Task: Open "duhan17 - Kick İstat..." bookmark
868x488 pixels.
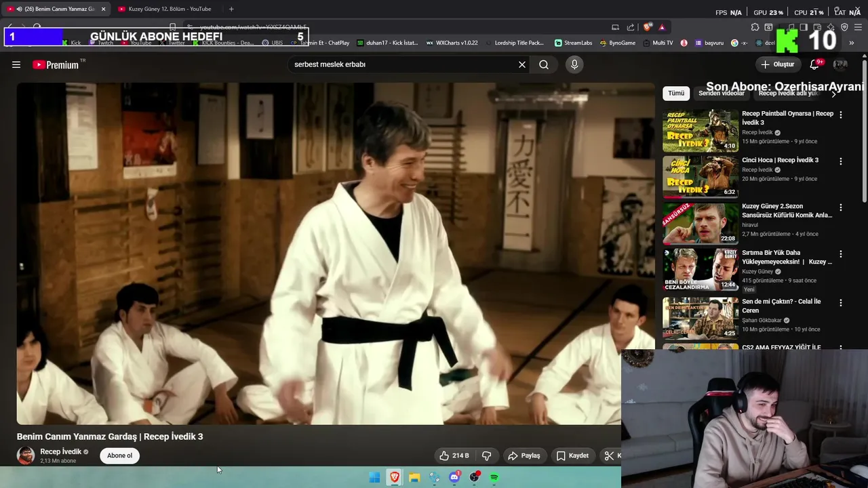Action: pos(387,43)
